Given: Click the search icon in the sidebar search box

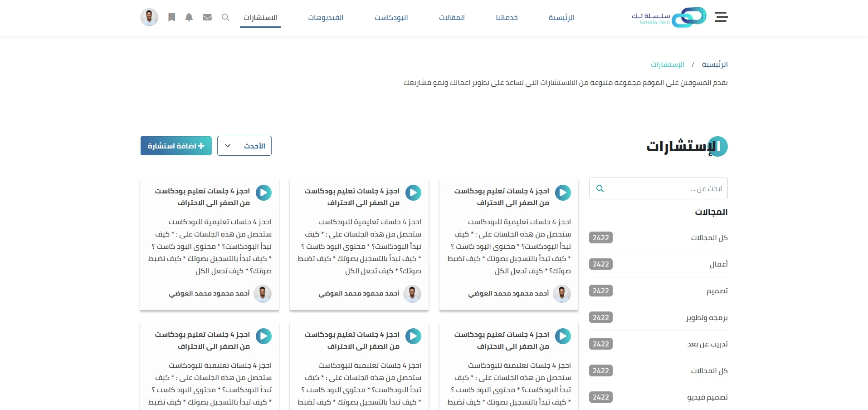Looking at the screenshot, I should coord(600,188).
